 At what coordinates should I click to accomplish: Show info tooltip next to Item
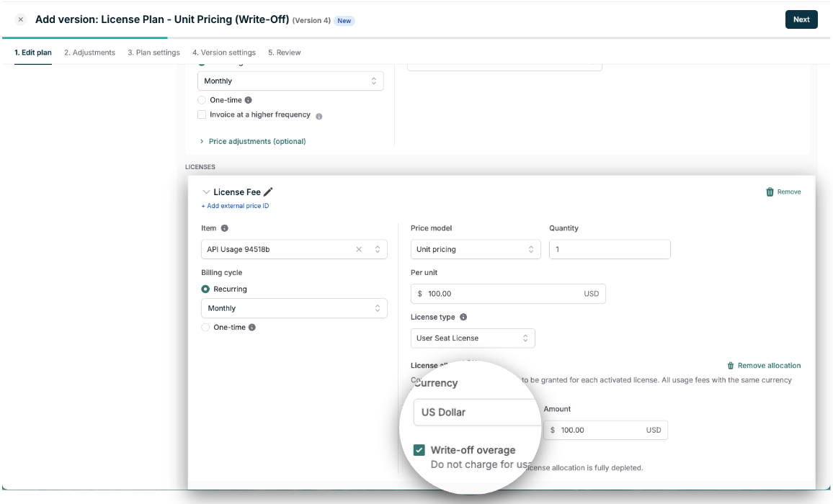click(225, 228)
